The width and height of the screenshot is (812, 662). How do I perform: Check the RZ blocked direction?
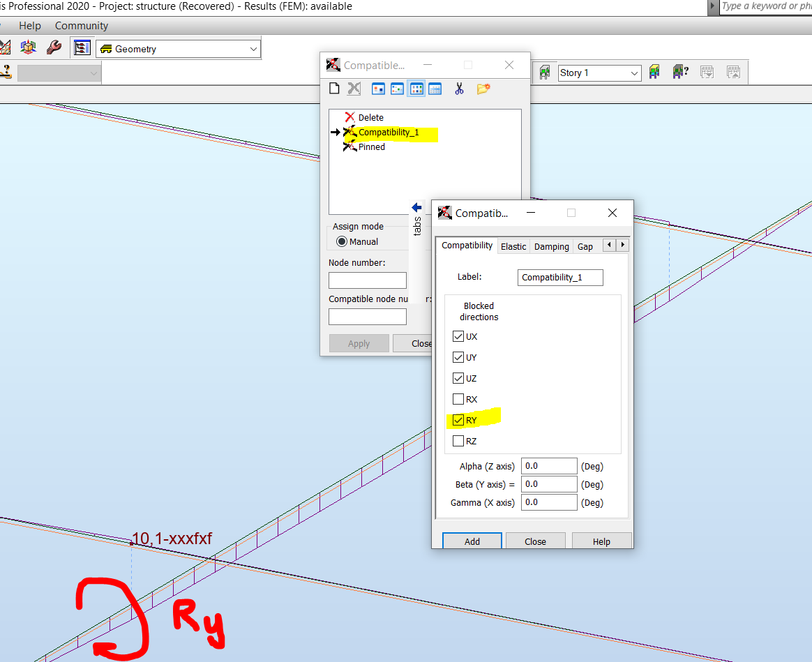click(x=458, y=441)
